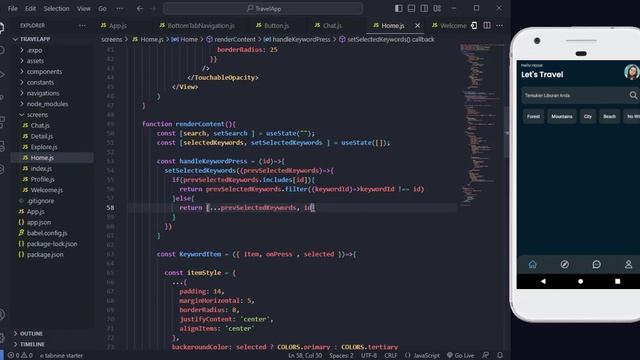640x360 pixels.
Task: Open .gitignore file
Action: [x=52, y=201]
